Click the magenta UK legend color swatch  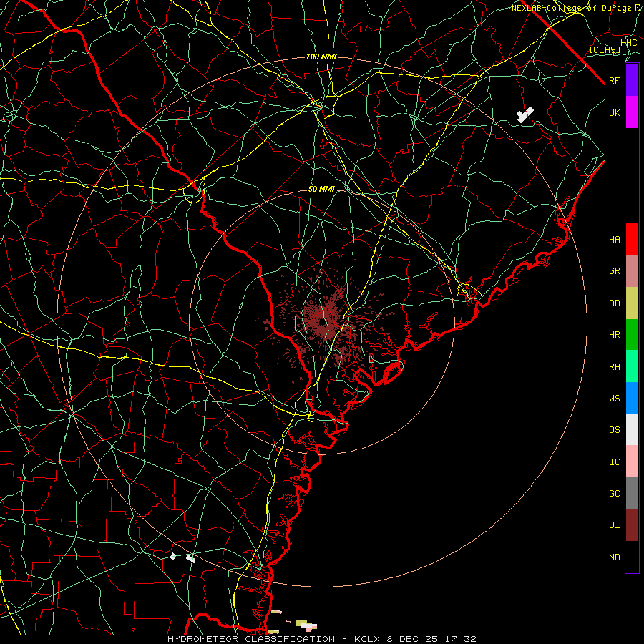tap(632, 112)
